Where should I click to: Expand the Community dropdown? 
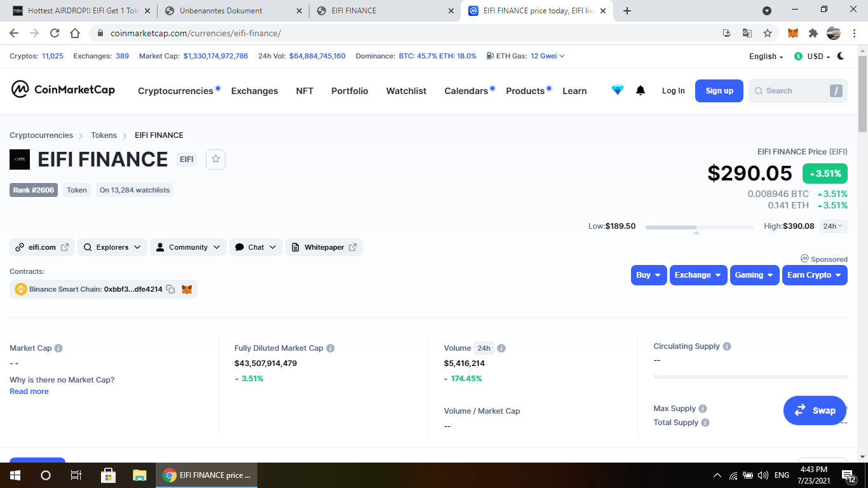tap(188, 247)
